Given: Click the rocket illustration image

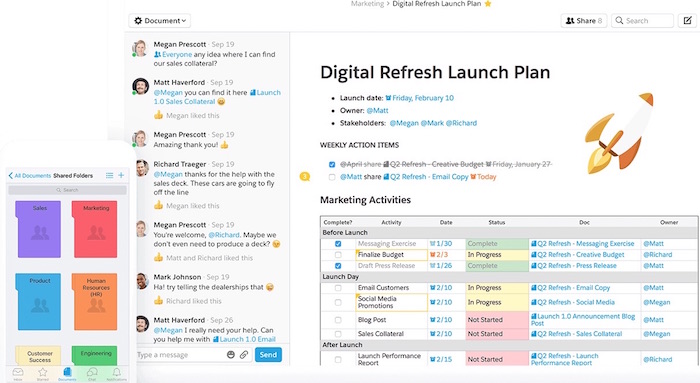Looking at the screenshot, I should click(x=620, y=133).
